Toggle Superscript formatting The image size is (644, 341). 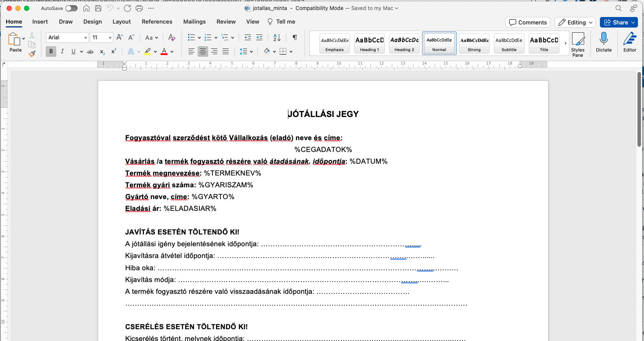[x=113, y=52]
